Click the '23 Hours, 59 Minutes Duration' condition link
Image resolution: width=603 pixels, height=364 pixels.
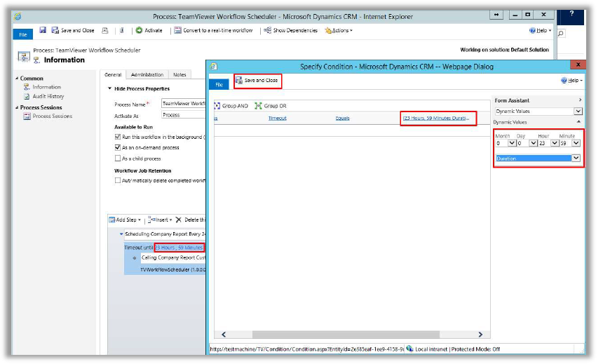pyautogui.click(x=436, y=118)
